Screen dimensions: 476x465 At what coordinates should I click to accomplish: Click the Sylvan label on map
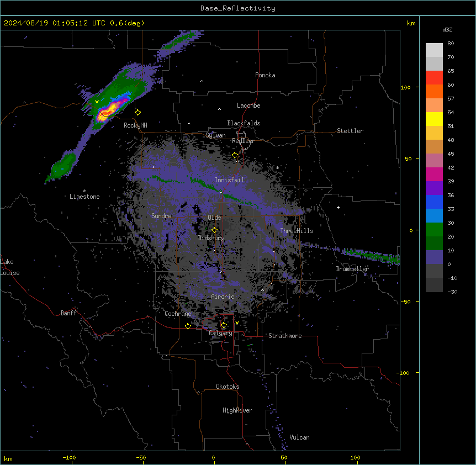215,135
